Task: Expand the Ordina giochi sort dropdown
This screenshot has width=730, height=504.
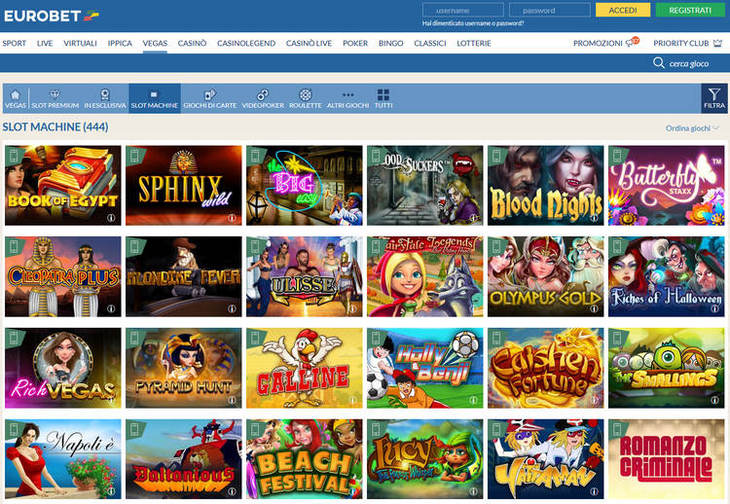Action: (x=692, y=128)
